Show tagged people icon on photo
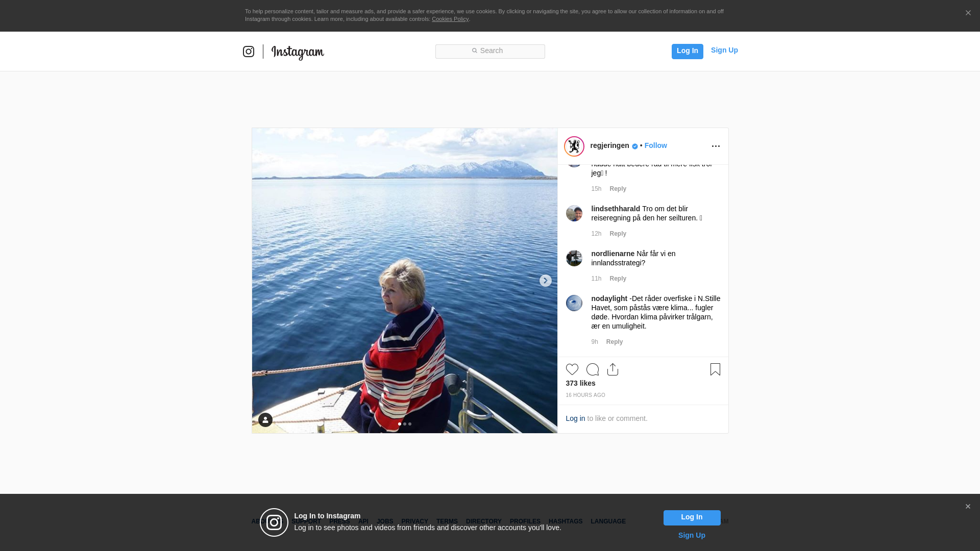This screenshot has height=551, width=980. [265, 420]
